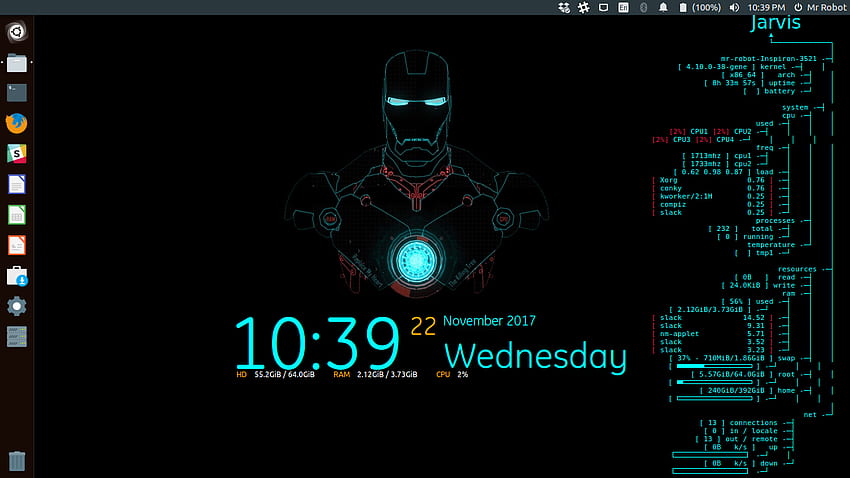The image size is (850, 478).
Task: Click the CPU 2% readout under clock
Action: point(452,374)
